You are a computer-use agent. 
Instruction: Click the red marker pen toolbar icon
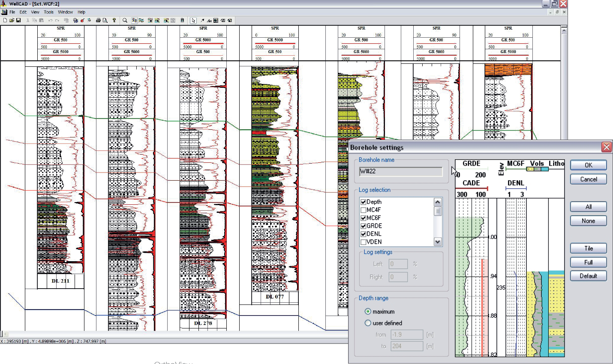82,20
